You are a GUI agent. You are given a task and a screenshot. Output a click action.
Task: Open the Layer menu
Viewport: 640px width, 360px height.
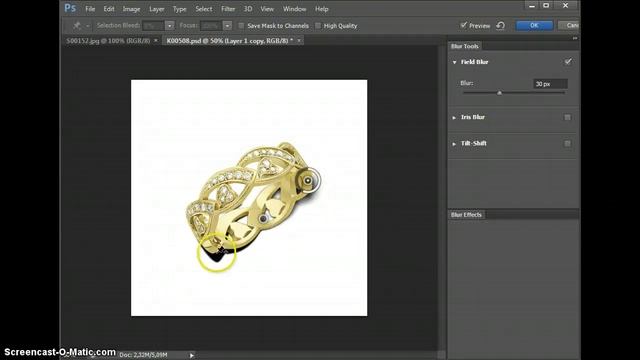pyautogui.click(x=156, y=9)
